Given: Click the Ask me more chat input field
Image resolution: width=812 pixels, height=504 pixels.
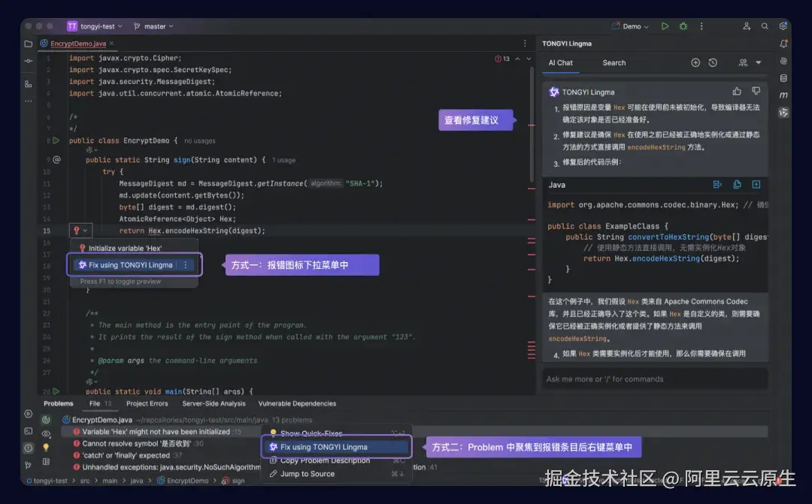Looking at the screenshot, I should (x=655, y=379).
